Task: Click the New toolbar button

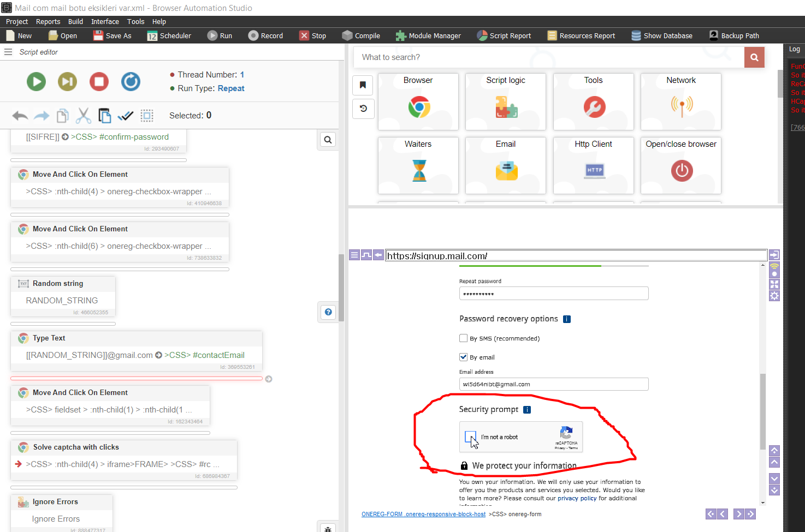Action: (x=19, y=35)
